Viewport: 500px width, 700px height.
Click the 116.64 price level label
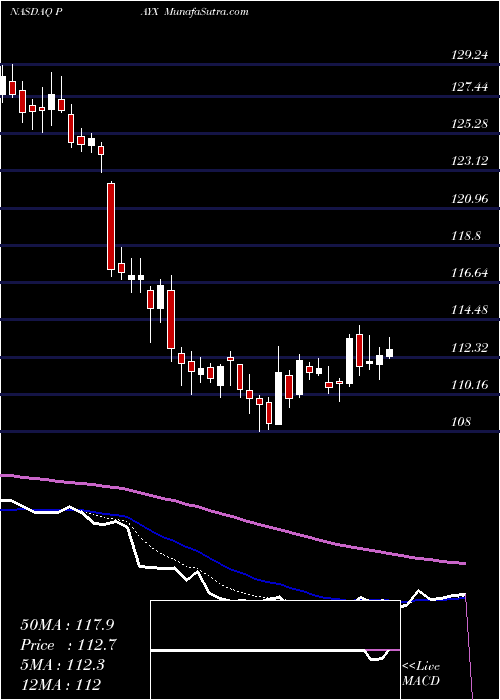(x=469, y=272)
